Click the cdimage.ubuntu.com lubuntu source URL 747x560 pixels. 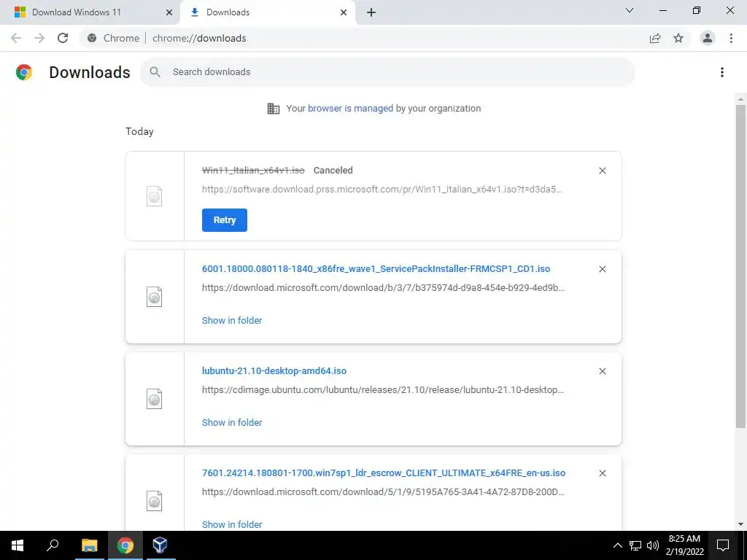tap(382, 389)
